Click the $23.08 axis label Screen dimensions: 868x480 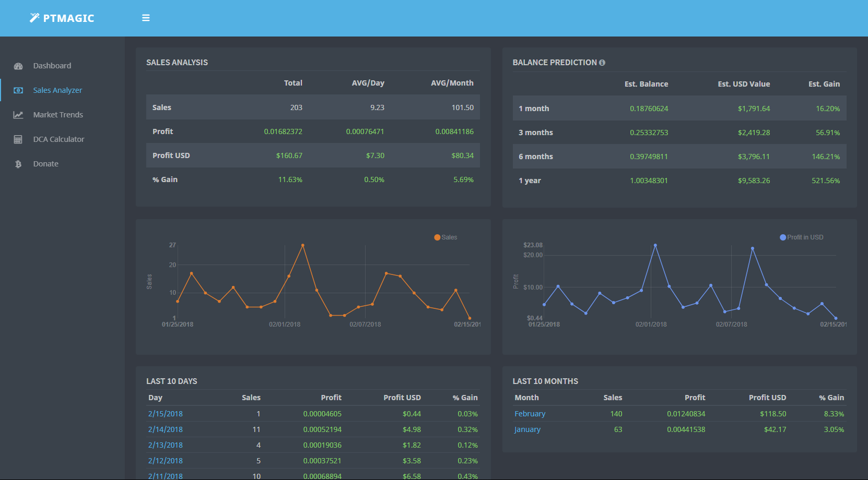[533, 245]
